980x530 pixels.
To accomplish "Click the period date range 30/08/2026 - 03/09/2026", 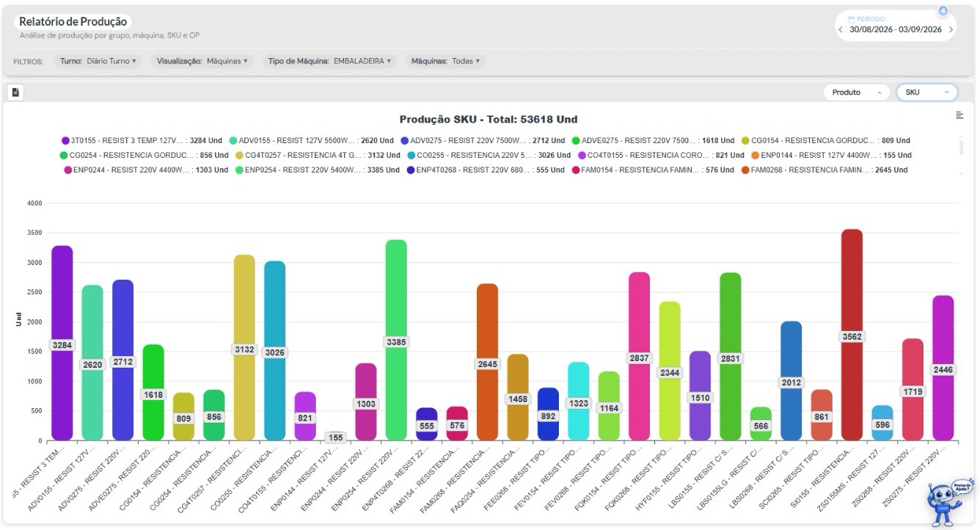I will pos(896,30).
